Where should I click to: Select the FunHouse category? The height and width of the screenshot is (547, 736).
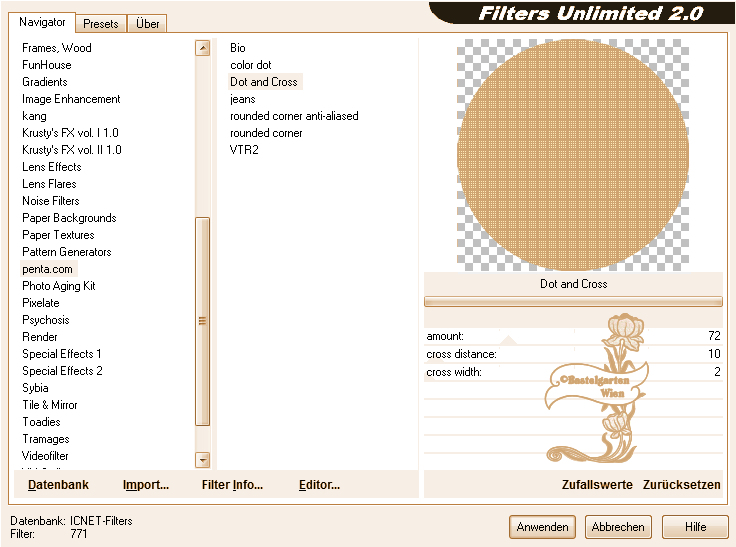[47, 65]
